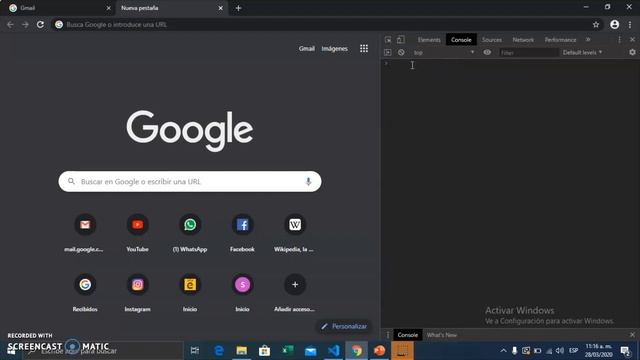Click the Google search box

[190, 181]
